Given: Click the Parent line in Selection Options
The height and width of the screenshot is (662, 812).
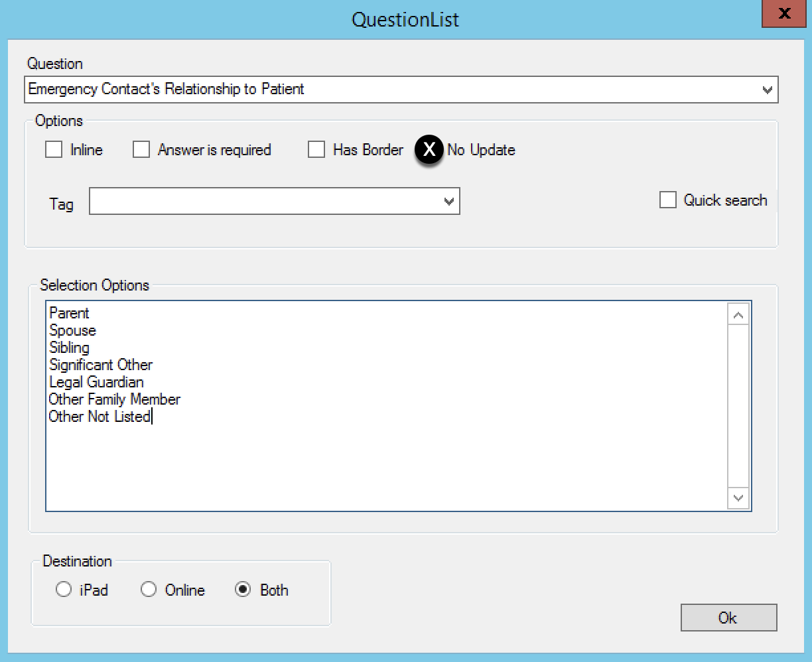Looking at the screenshot, I should [x=69, y=313].
